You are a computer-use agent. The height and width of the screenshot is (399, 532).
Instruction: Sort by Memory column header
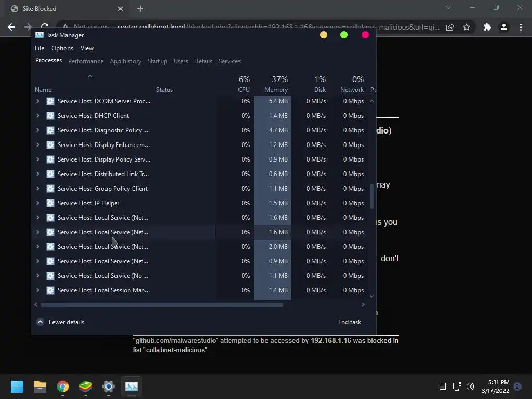click(276, 89)
